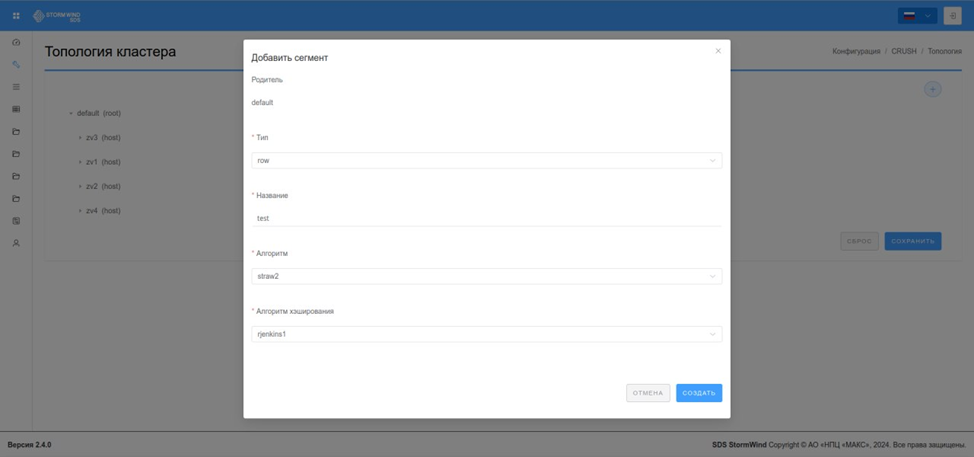The width and height of the screenshot is (974, 457).
Task: Open the bottommost folder icon in sidebar
Action: point(16,199)
